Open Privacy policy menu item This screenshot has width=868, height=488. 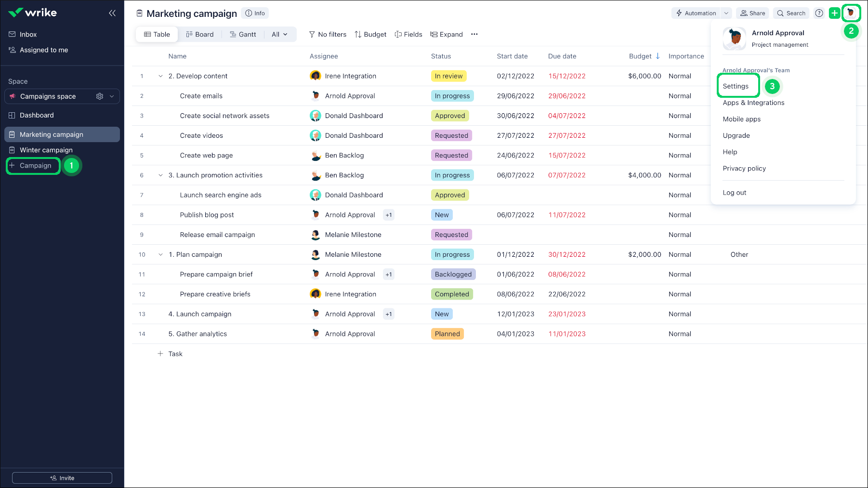click(x=744, y=168)
